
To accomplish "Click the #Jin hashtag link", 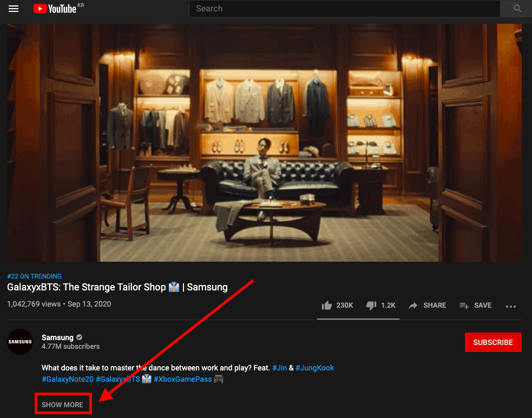I will coord(280,367).
